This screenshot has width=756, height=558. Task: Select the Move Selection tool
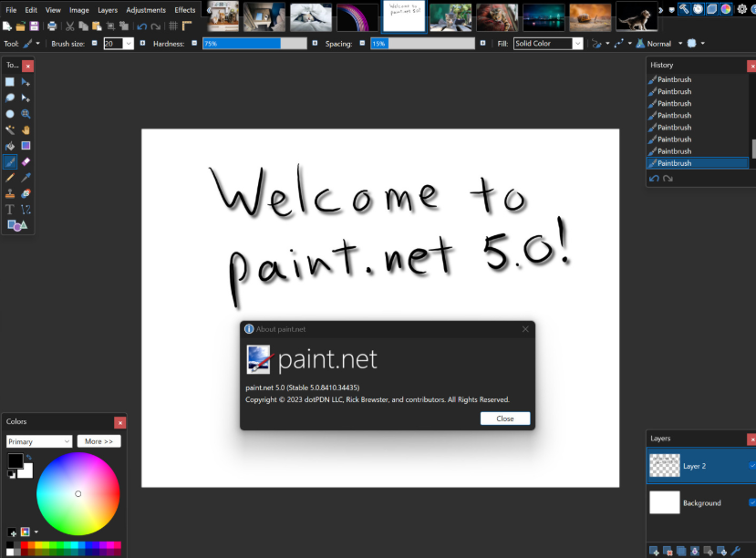pyautogui.click(x=26, y=98)
